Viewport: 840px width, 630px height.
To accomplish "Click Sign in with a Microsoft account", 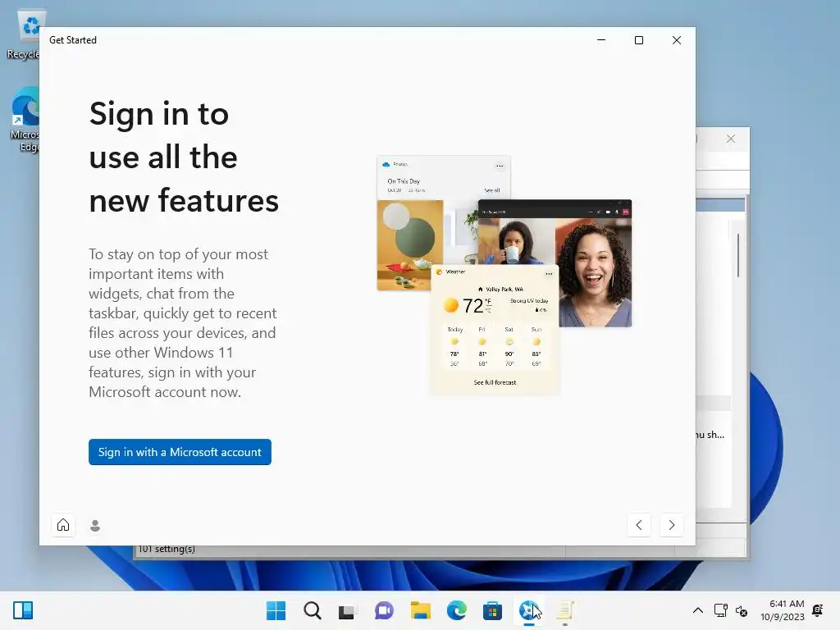I will tap(180, 452).
